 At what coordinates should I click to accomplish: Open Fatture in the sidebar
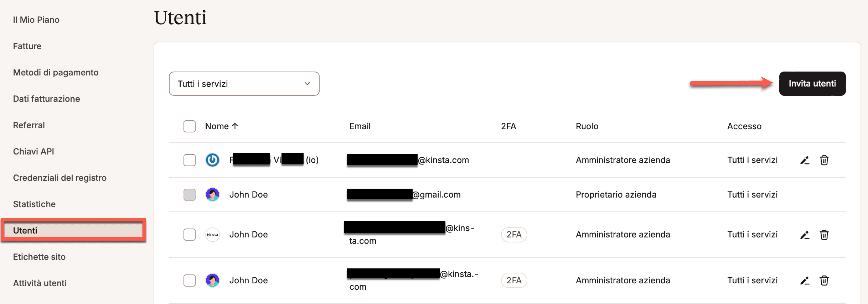(27, 46)
